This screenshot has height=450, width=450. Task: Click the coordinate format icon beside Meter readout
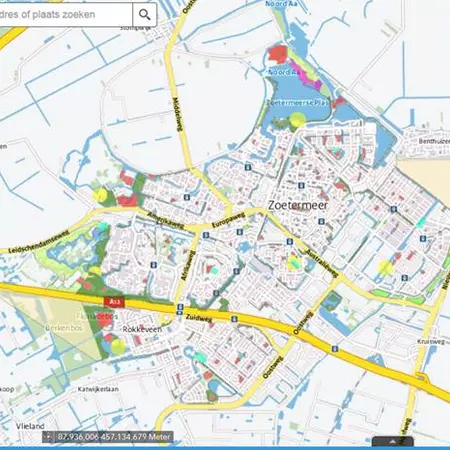[x=49, y=436]
